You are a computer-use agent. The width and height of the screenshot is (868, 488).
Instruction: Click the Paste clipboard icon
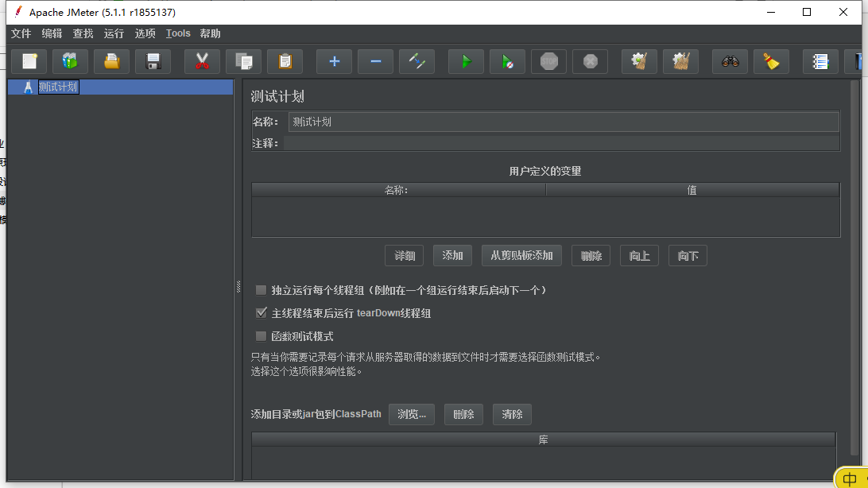[x=285, y=61]
